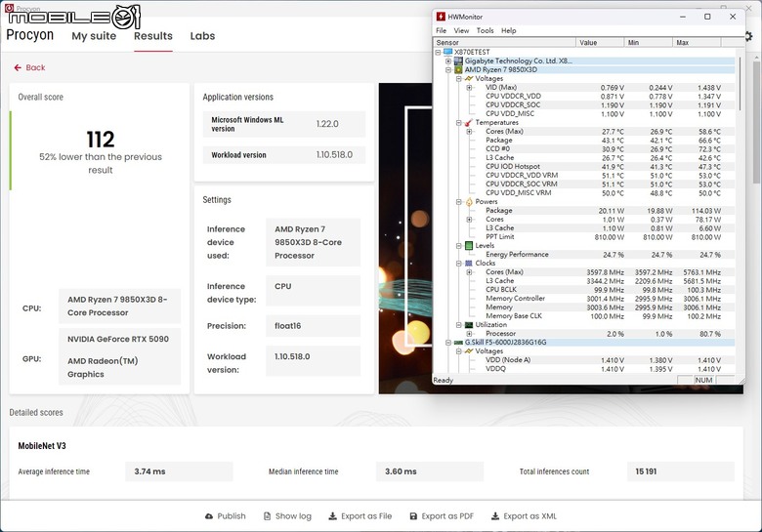This screenshot has width=762, height=532.
Task: Open the HWMonitor Help menu
Action: pos(509,30)
